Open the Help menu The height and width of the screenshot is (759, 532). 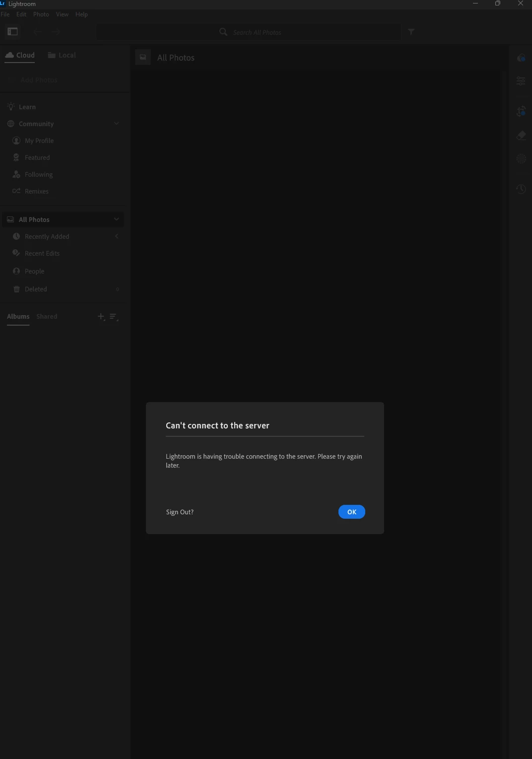tap(81, 14)
